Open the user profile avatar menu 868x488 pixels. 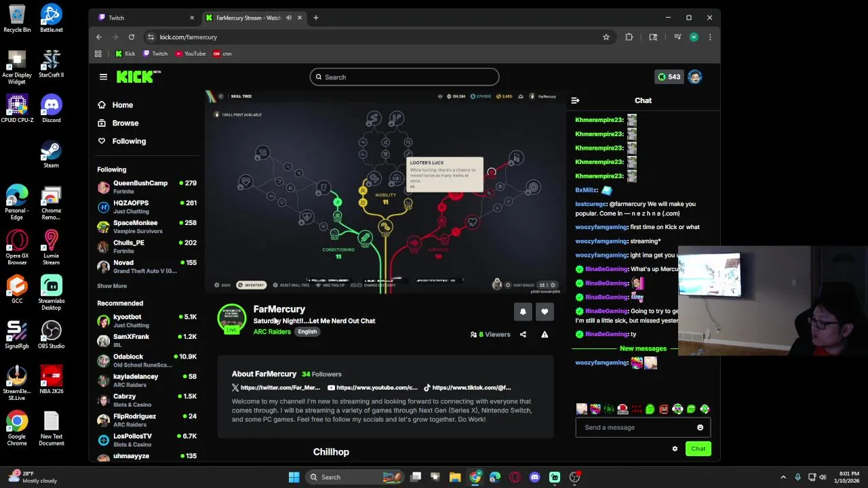694,77
